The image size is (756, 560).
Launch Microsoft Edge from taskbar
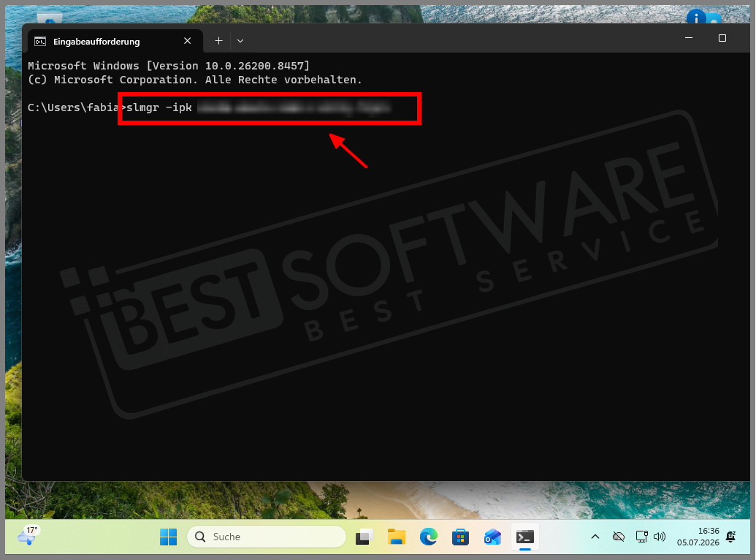click(x=429, y=537)
